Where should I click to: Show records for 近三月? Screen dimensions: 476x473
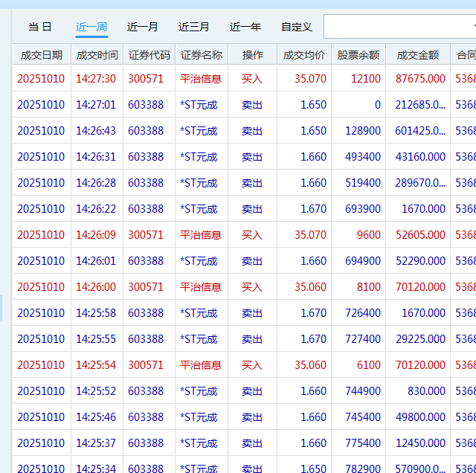coord(194,27)
